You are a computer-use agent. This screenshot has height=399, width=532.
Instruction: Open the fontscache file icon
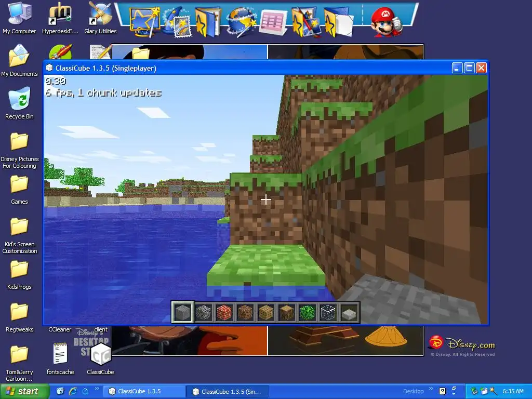pyautogui.click(x=60, y=359)
